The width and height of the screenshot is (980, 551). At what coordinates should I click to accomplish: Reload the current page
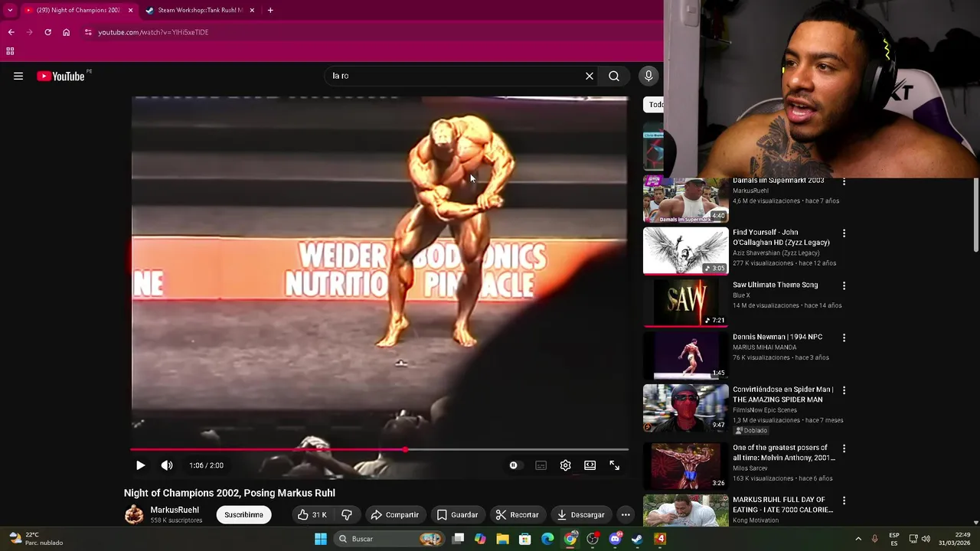point(47,32)
